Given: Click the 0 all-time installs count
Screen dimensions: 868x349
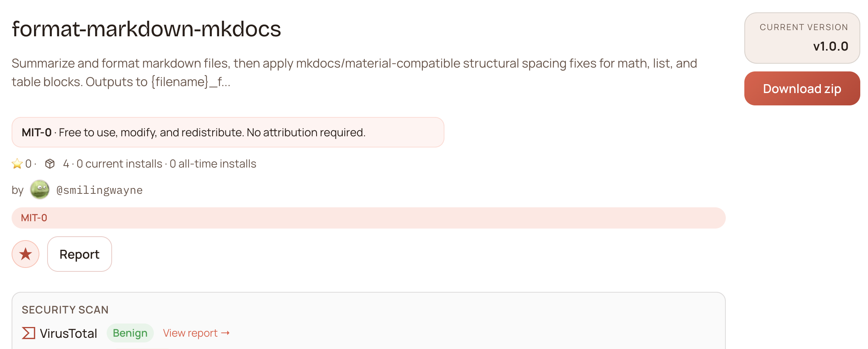Looking at the screenshot, I should [x=213, y=164].
